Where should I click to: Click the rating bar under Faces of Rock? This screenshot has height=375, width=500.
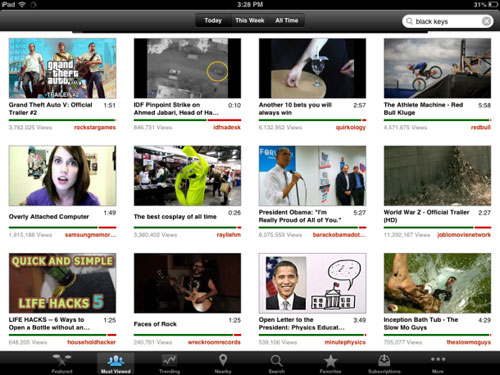[x=187, y=335]
